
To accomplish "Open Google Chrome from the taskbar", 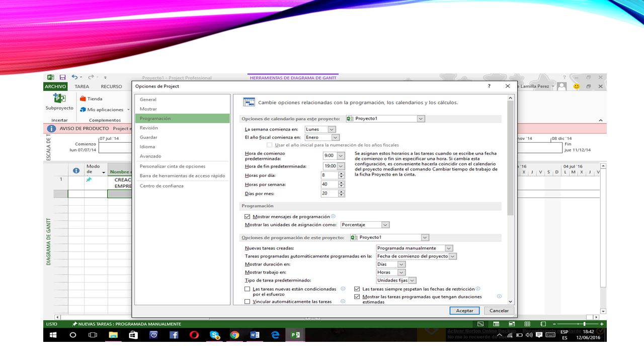I will click(x=234, y=335).
